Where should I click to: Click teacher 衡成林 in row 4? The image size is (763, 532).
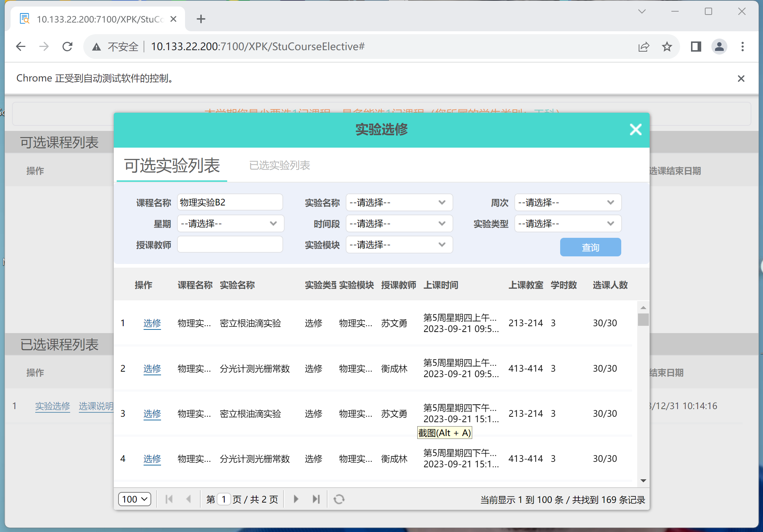(394, 459)
